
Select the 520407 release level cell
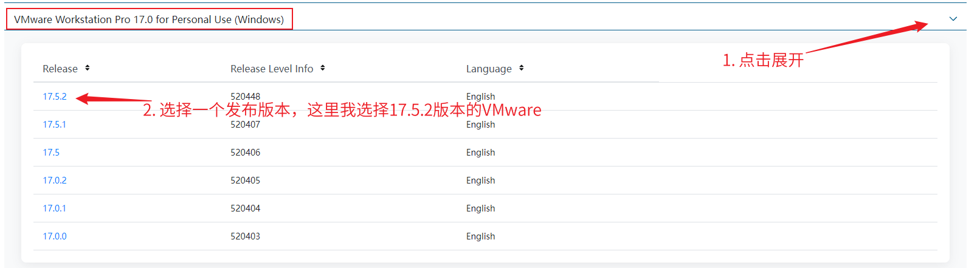tap(245, 125)
